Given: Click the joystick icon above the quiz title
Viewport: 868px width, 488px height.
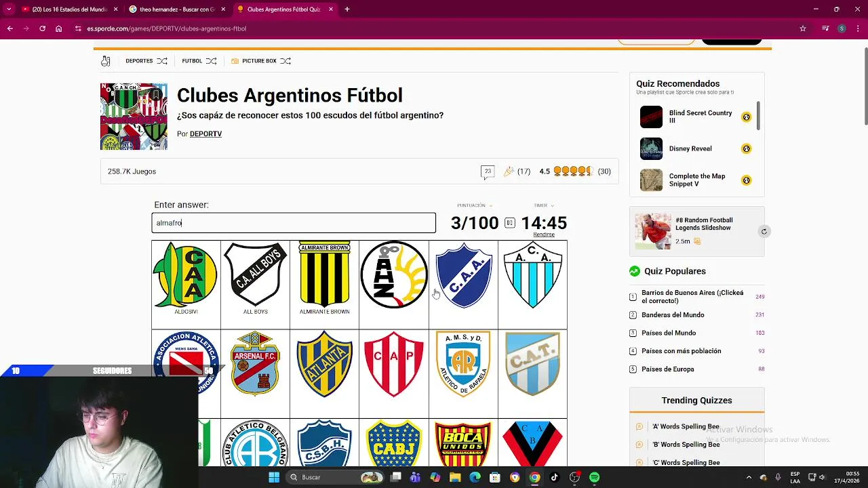Looking at the screenshot, I should pos(106,61).
